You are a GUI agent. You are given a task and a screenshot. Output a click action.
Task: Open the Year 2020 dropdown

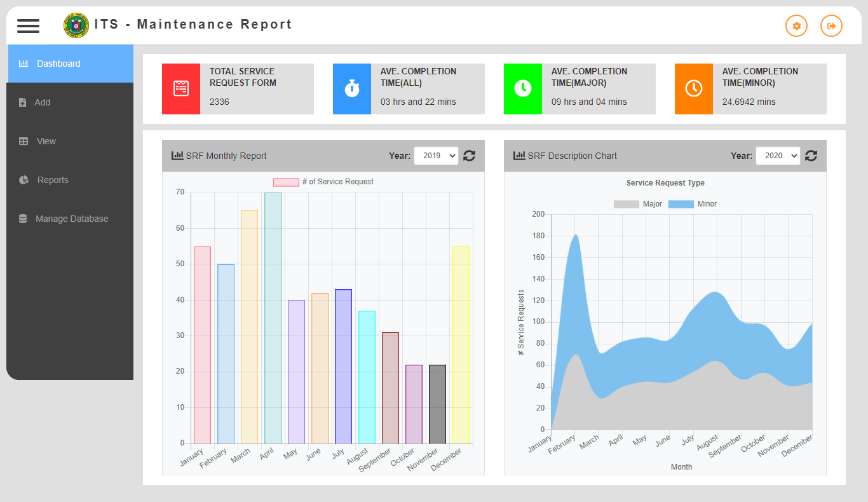pyautogui.click(x=778, y=156)
